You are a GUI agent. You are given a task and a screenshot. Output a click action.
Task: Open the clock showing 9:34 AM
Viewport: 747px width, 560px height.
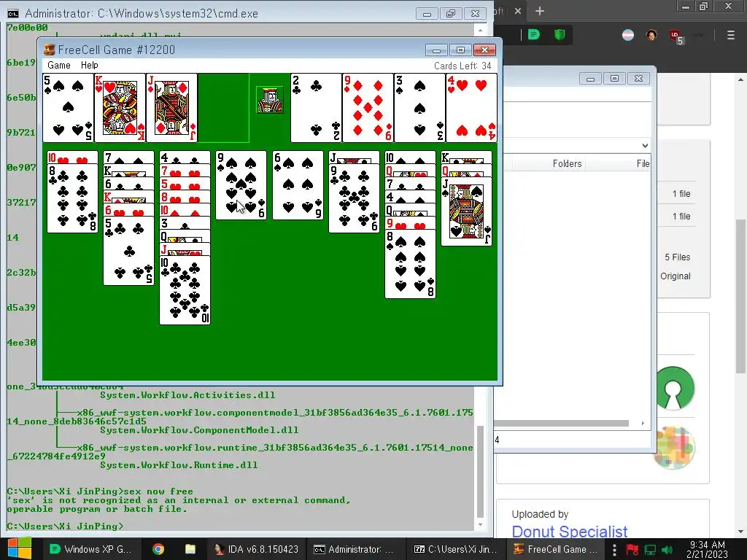pos(708,549)
